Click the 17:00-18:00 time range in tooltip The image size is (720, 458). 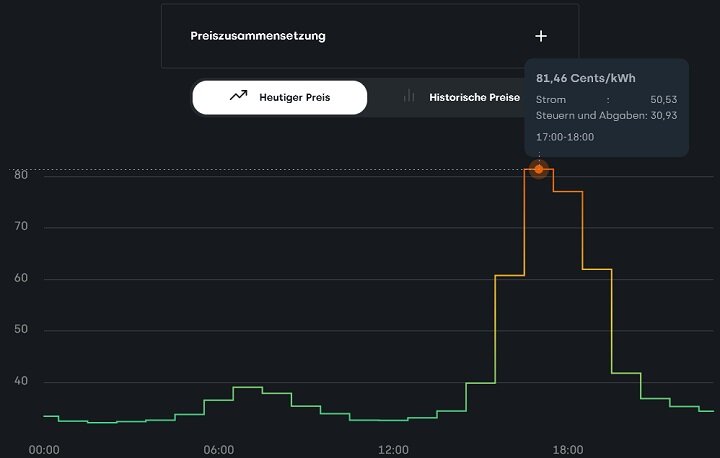[565, 136]
